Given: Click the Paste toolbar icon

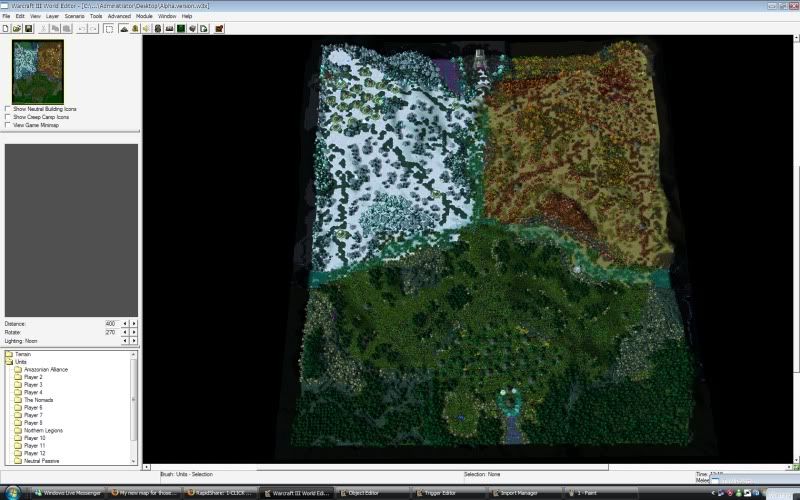Looking at the screenshot, I should [x=66, y=29].
